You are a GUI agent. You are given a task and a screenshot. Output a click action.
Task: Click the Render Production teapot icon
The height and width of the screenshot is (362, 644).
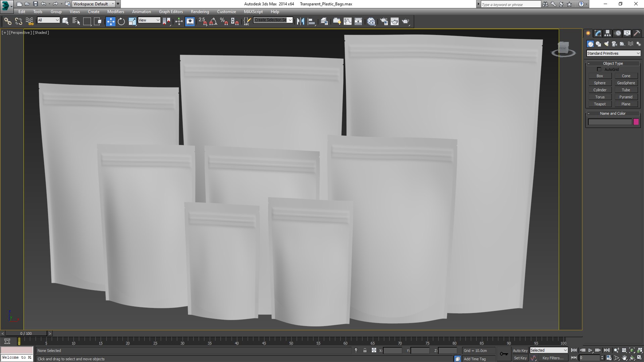[406, 21]
